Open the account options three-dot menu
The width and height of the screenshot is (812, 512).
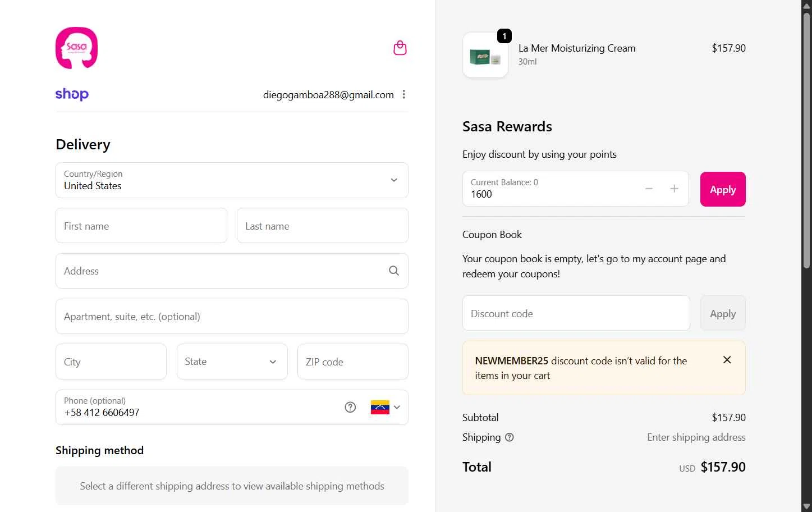tap(404, 94)
